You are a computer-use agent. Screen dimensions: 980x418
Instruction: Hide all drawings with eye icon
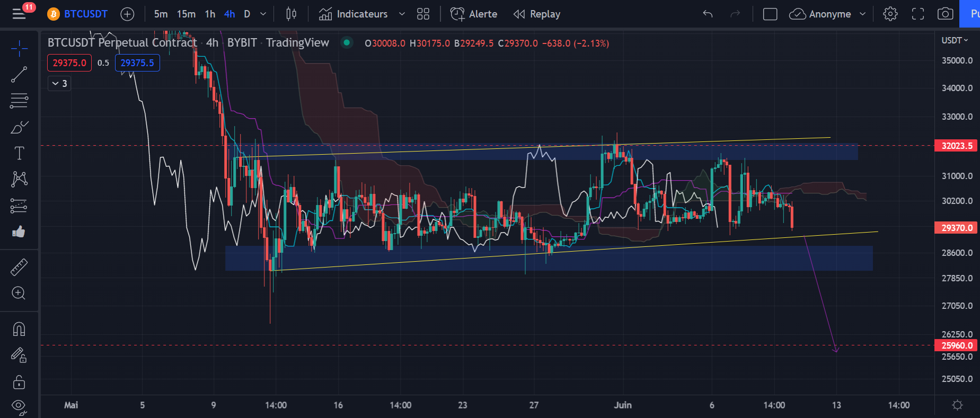tap(19, 406)
